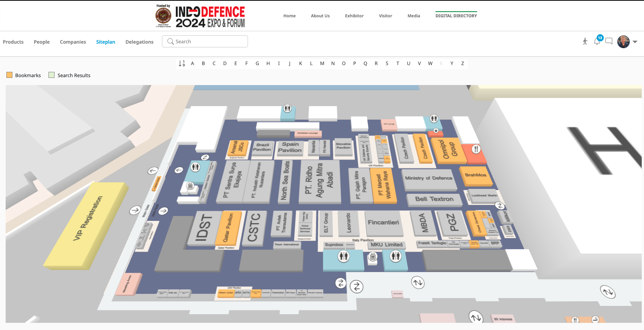Focus the Search input field

205,41
